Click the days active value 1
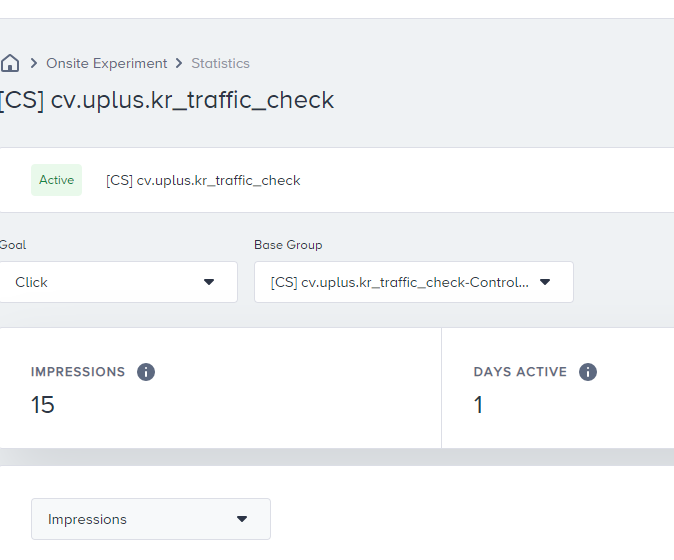This screenshot has height=560, width=674. pos(478,404)
